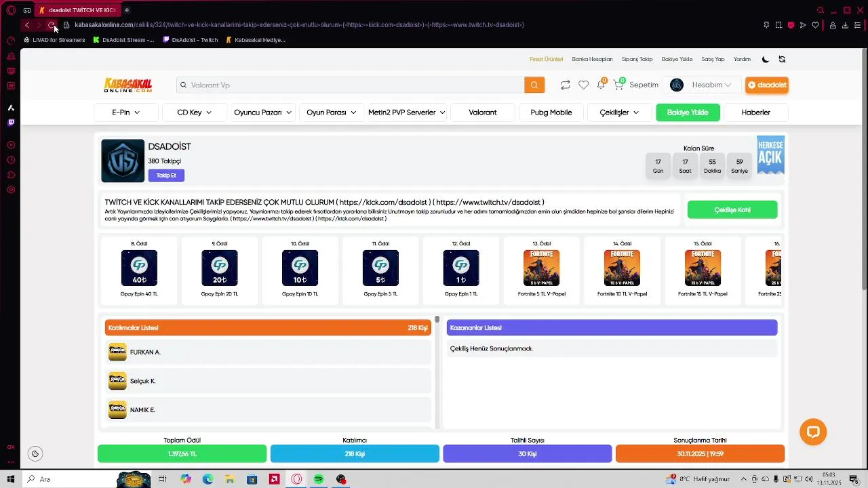Open the Hesabım account dropdown
This screenshot has height=488, width=868.
point(701,85)
